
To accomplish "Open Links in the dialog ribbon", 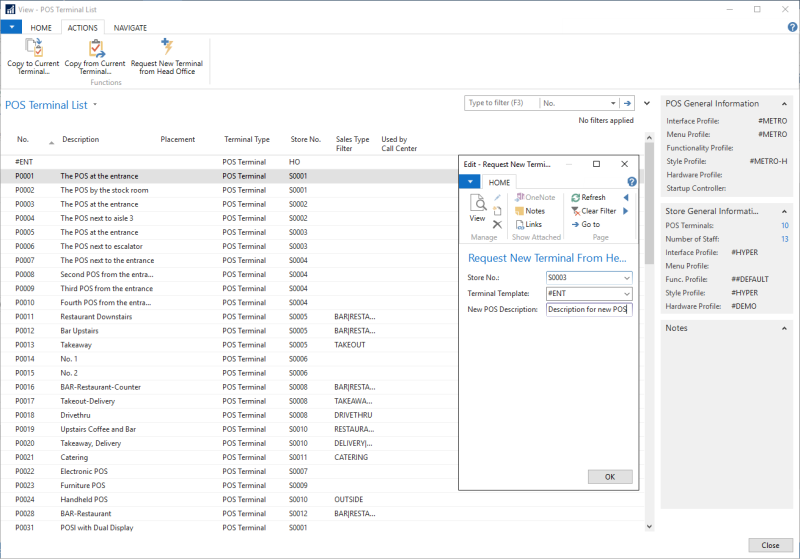I will click(x=528, y=224).
